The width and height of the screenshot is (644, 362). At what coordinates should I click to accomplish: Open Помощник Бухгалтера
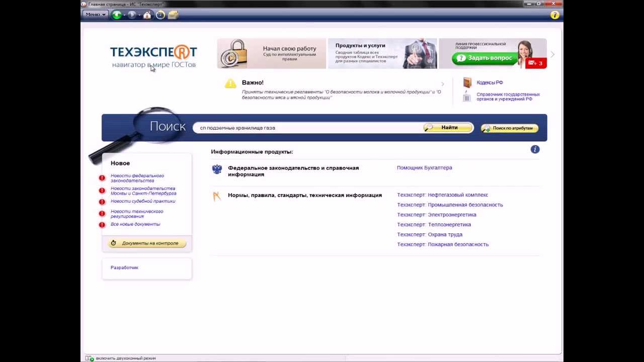pos(424,168)
